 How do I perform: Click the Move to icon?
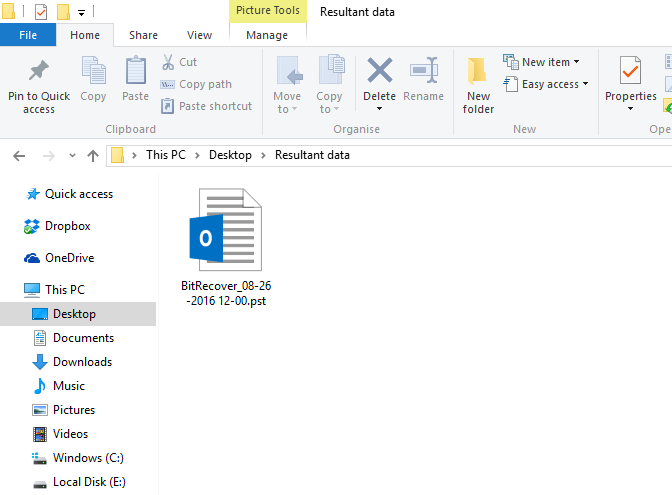[289, 71]
